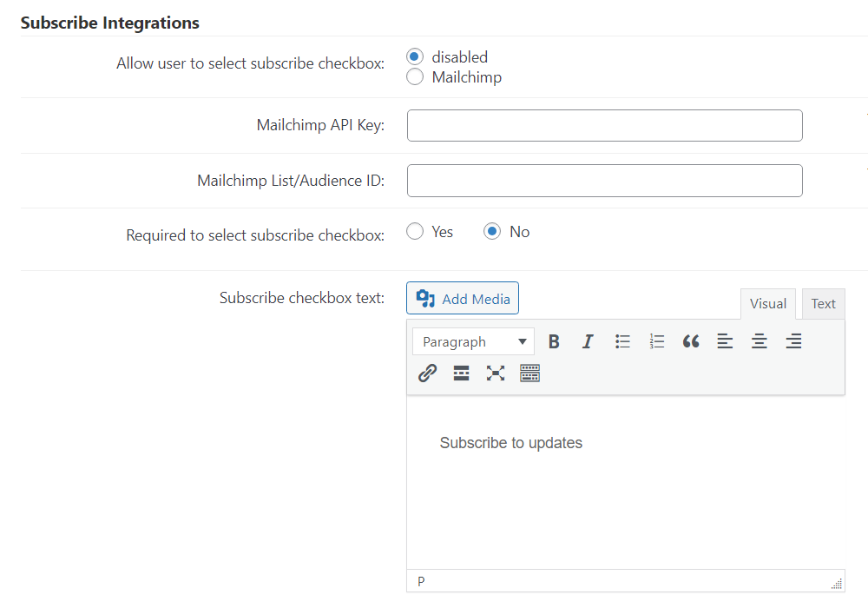Click the 'Subscribe Integrations' heading

click(109, 23)
